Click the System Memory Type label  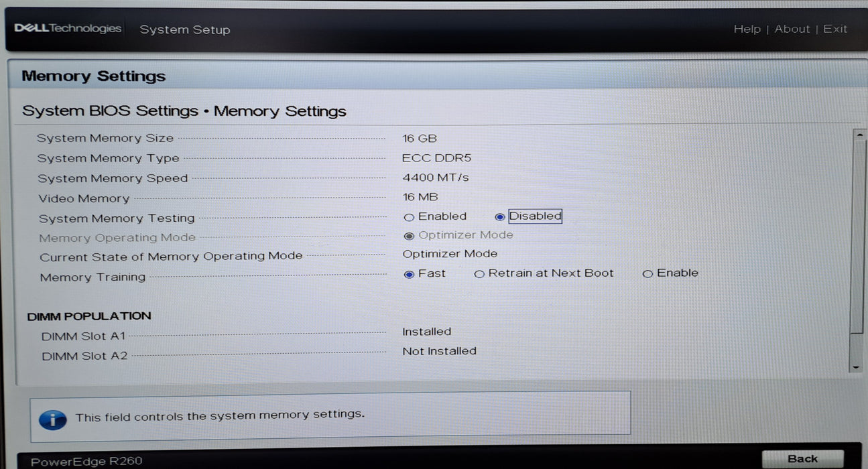(x=109, y=158)
